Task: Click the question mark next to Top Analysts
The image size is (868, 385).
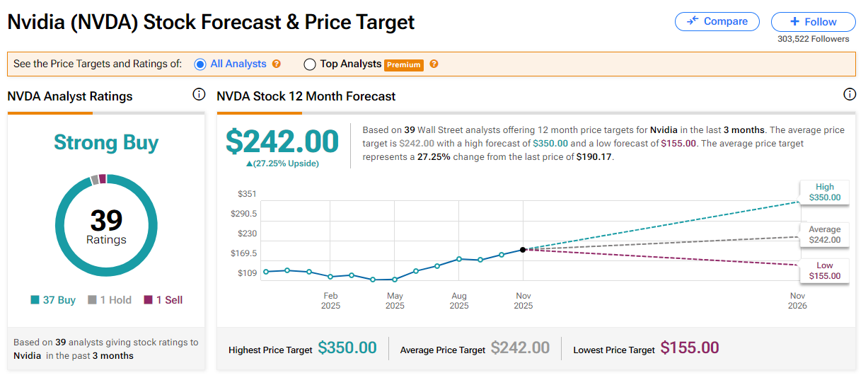Action: [434, 64]
